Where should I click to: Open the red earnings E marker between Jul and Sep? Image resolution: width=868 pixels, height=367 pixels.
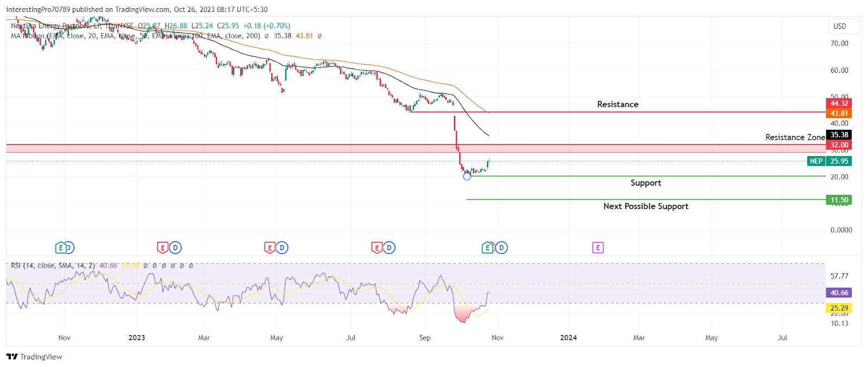tap(376, 248)
